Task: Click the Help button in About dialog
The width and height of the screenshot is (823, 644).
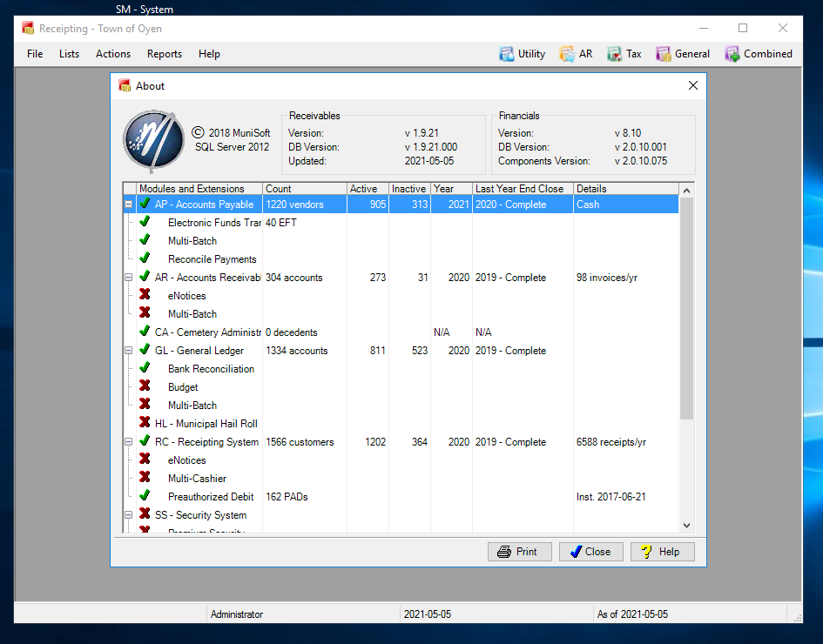Action: [663, 552]
